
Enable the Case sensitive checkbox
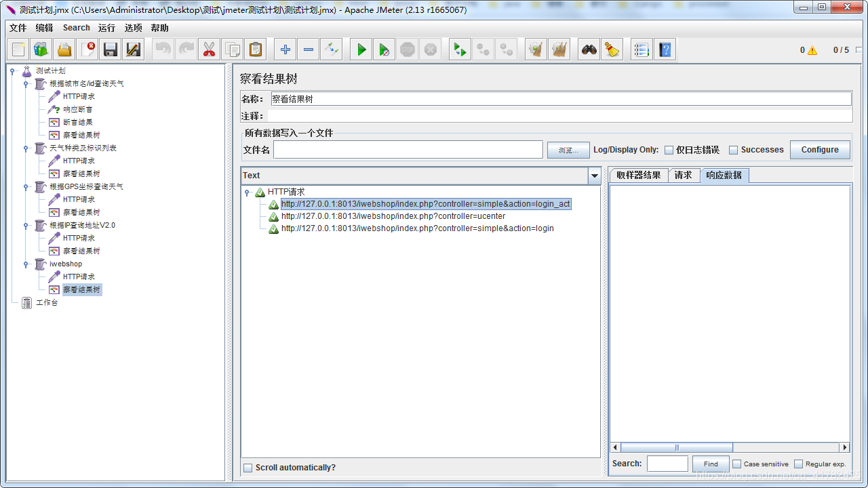click(736, 464)
